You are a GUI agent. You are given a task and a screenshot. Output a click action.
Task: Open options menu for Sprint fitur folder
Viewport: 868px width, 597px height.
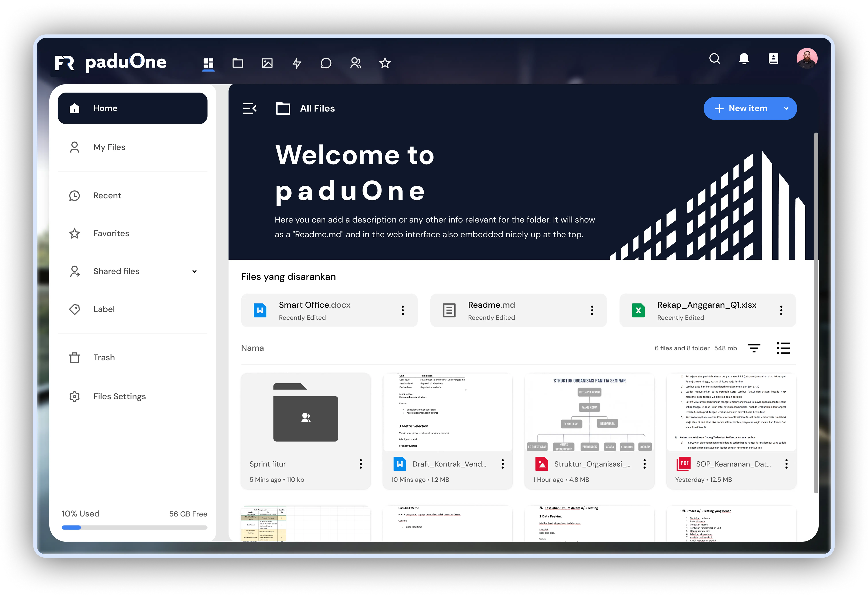pyautogui.click(x=361, y=464)
